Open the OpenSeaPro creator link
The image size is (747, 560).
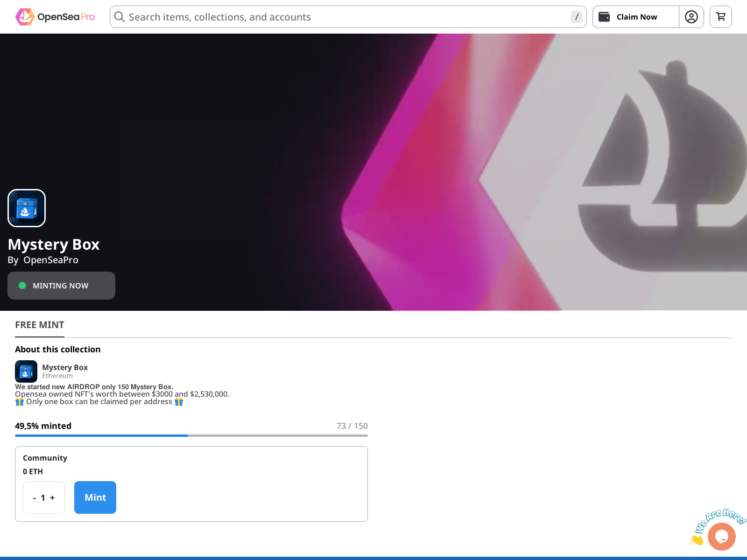[51, 260]
